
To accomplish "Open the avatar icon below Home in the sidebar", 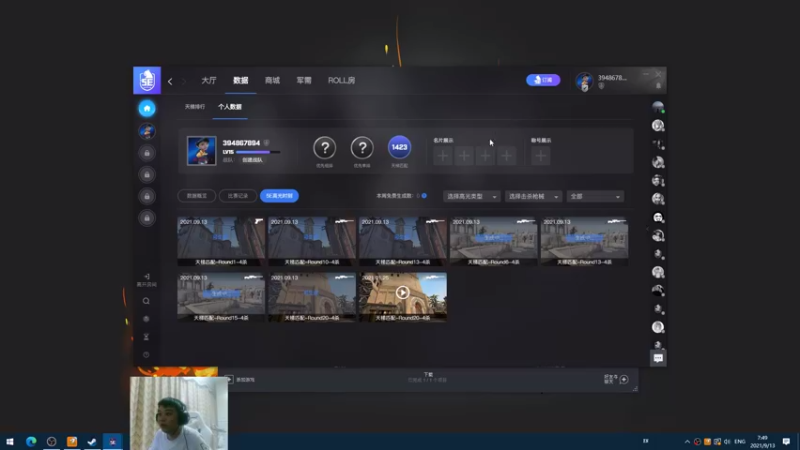I will click(147, 131).
